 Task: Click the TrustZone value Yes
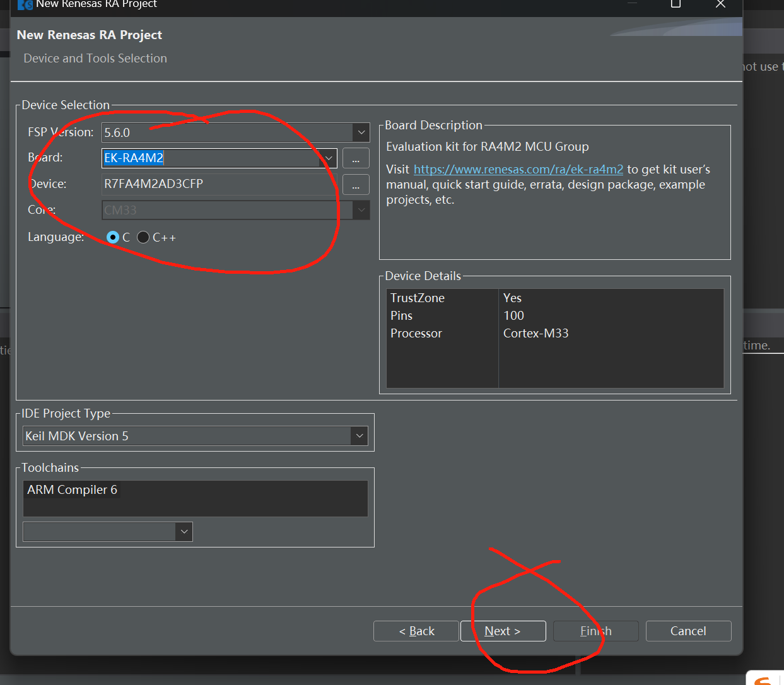[x=512, y=298]
